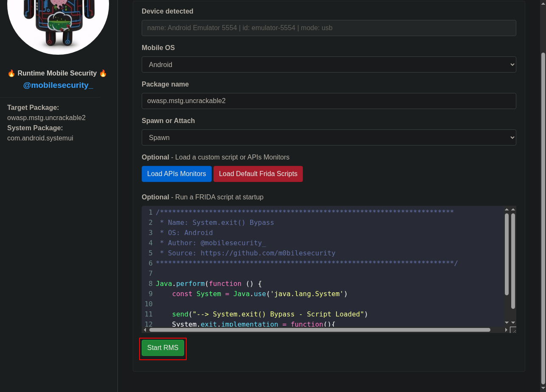Expand the Spawn or Attach dropdown
The height and width of the screenshot is (392, 546).
point(329,137)
